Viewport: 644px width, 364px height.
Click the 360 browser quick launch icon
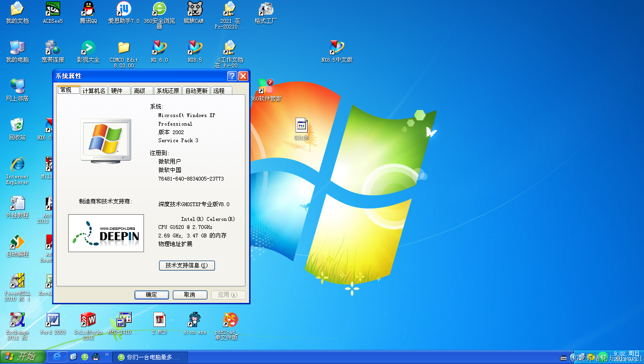(85, 357)
